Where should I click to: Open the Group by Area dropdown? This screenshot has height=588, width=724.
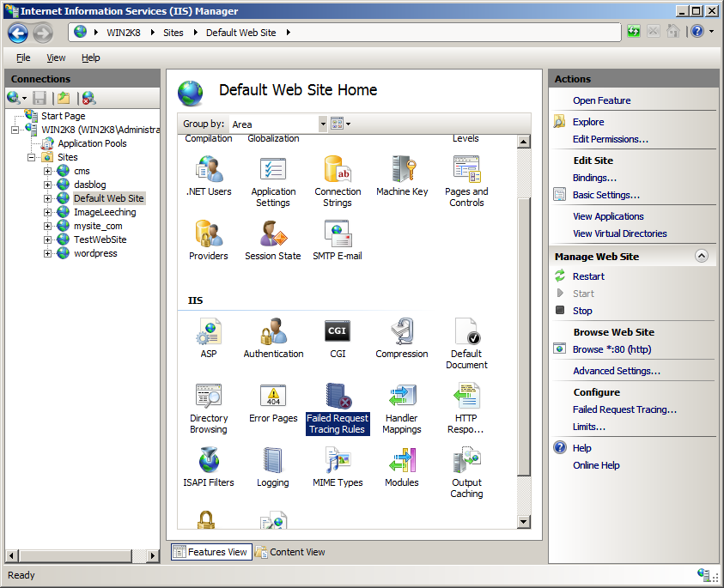click(323, 124)
